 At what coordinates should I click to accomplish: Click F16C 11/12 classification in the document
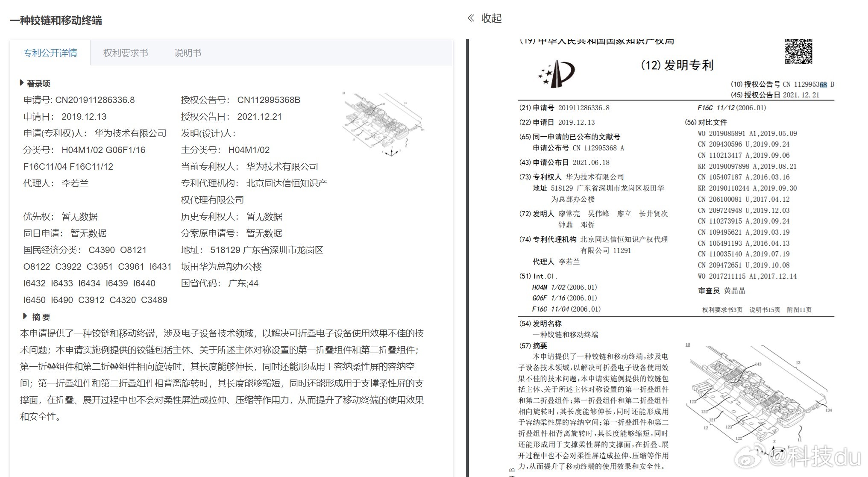732,108
